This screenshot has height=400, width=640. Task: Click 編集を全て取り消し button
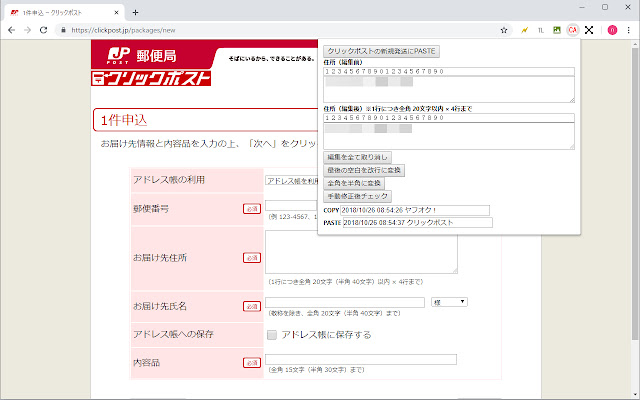[x=358, y=157]
